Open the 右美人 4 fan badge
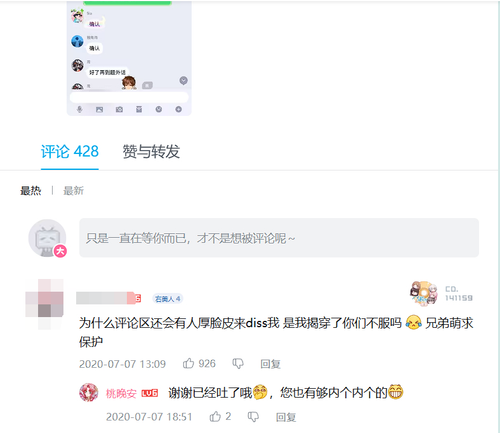 click(x=168, y=299)
